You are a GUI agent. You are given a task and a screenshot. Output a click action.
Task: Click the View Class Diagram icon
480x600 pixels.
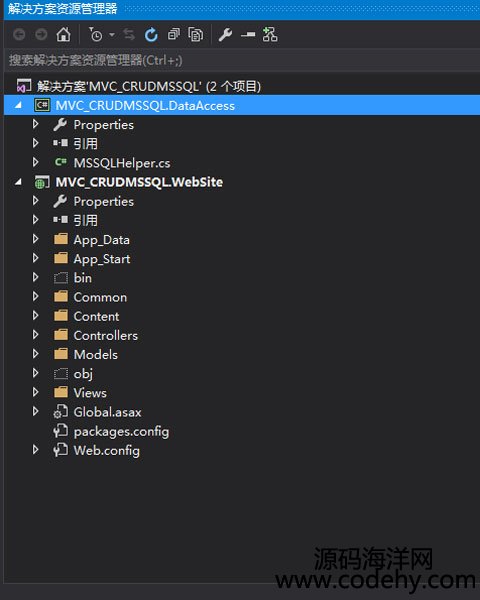pos(270,35)
